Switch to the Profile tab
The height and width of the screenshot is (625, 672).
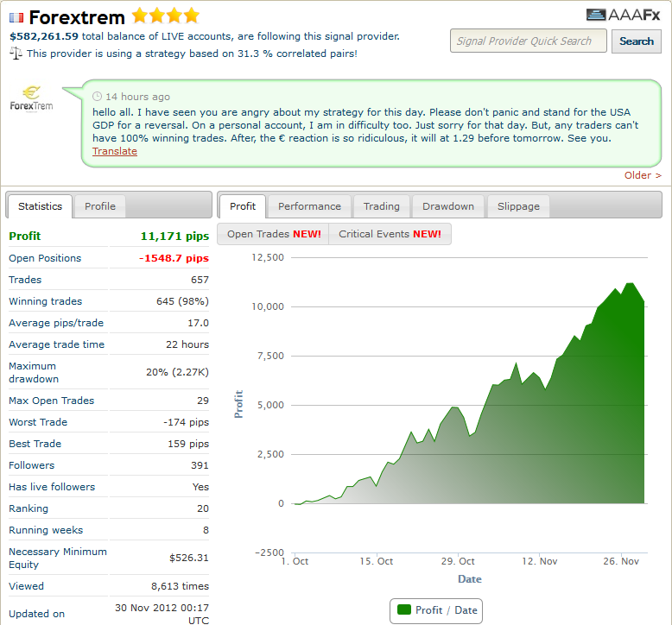tap(100, 206)
